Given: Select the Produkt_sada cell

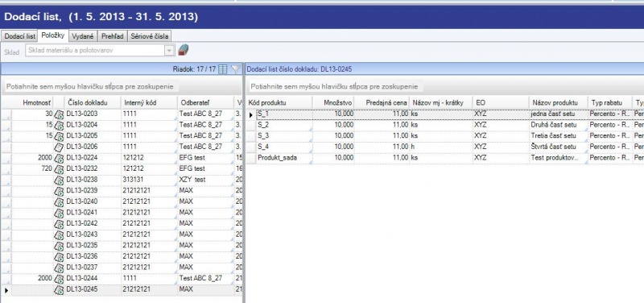Looking at the screenshot, I should (284, 158).
